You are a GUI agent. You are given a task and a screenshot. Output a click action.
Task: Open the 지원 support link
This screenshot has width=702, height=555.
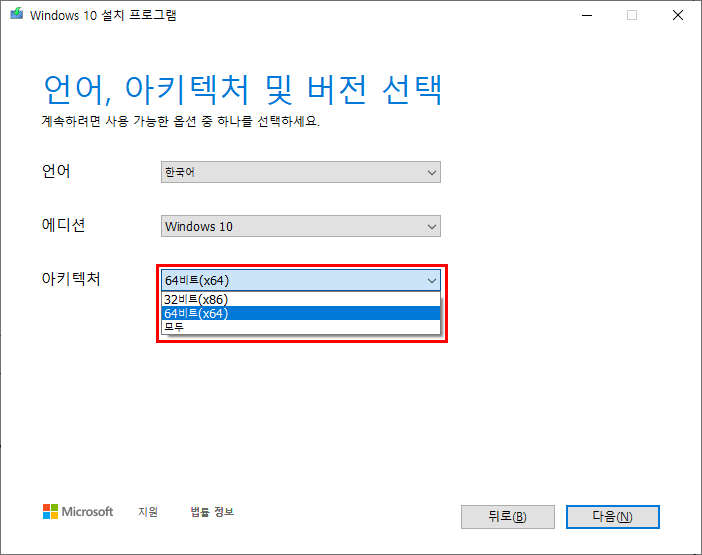pos(148,512)
